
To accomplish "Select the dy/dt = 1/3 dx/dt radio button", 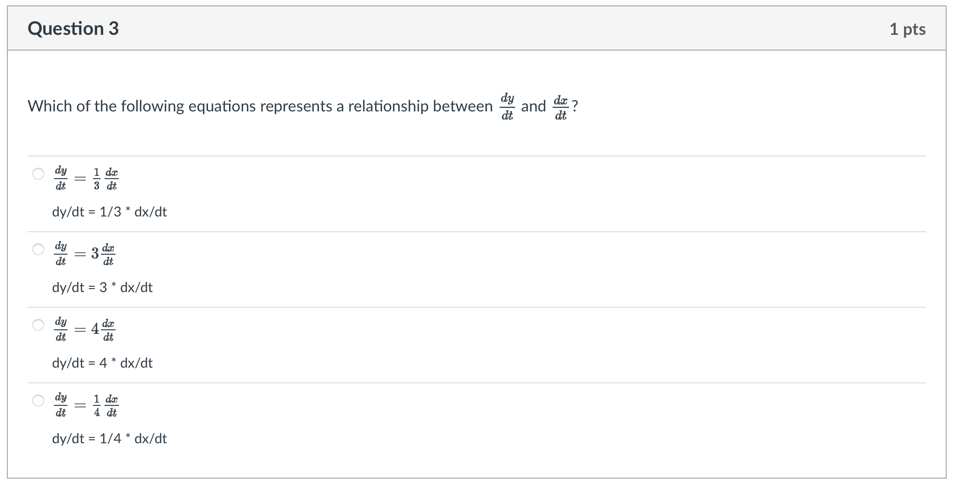I will pos(38,174).
